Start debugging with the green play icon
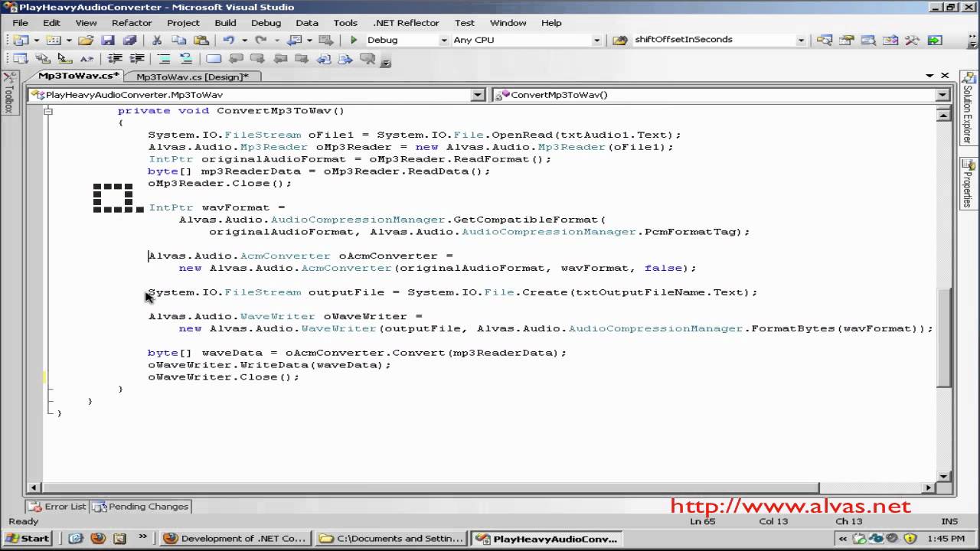980x551 pixels. (x=354, y=40)
